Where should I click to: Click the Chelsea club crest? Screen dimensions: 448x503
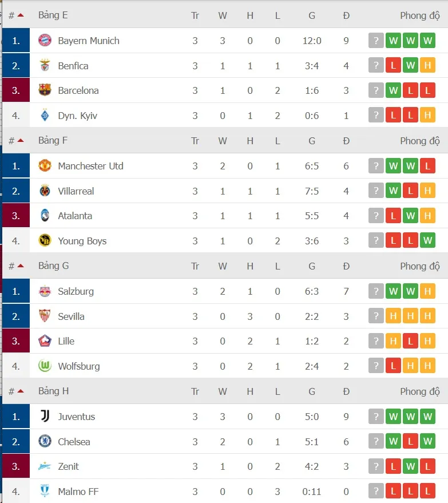[x=45, y=442]
